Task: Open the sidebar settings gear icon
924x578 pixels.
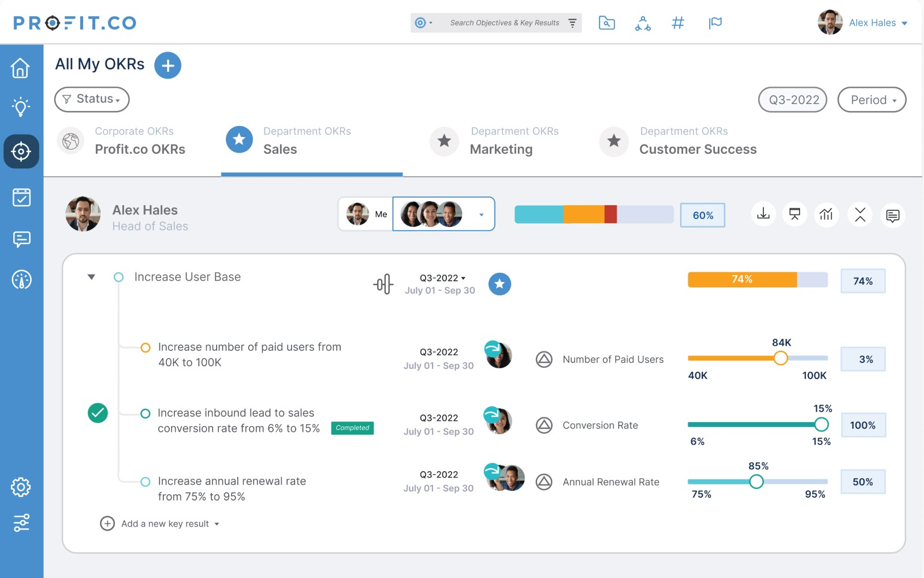Action: coord(21,487)
